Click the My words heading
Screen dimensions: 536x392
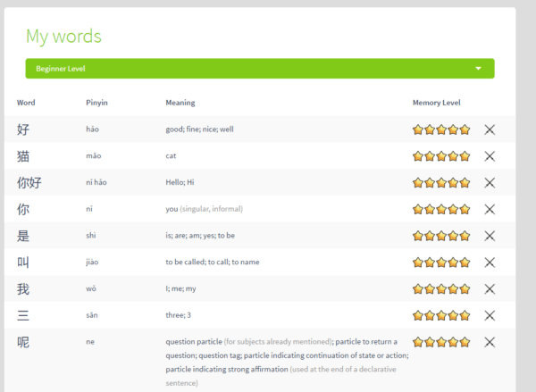pyautogui.click(x=63, y=37)
